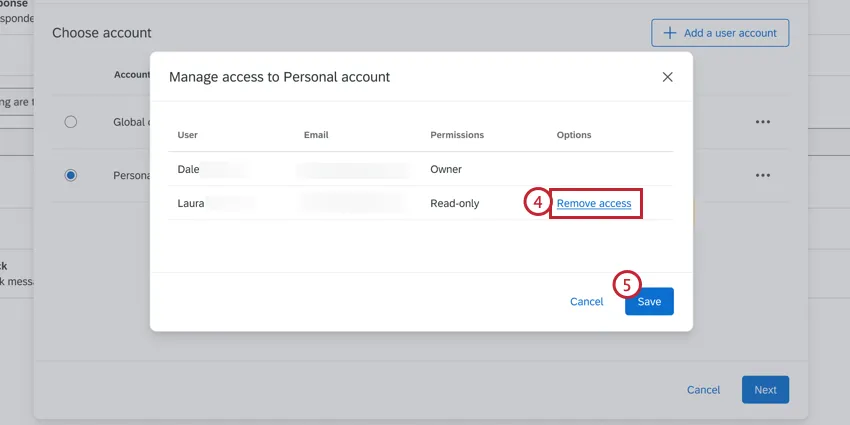Click Laura's Read-only permission
850x425 pixels.
[x=455, y=204]
